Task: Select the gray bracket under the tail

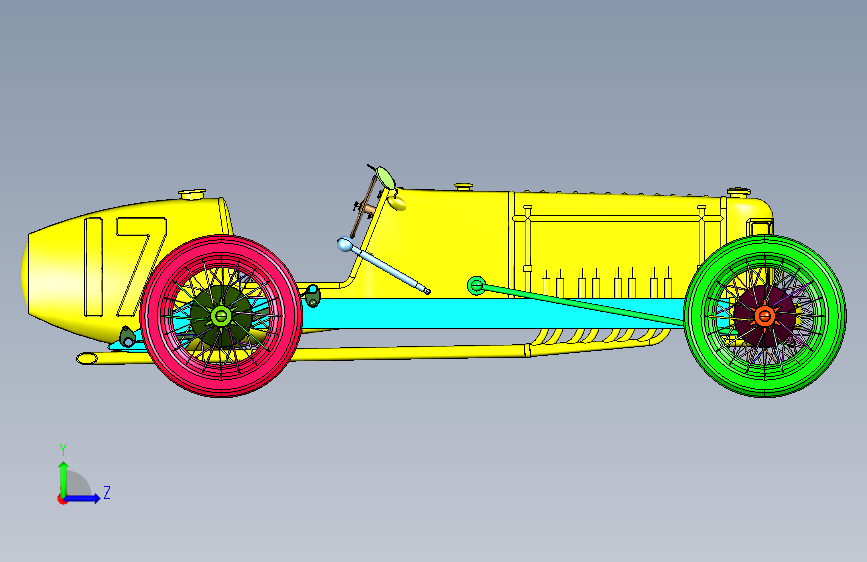Action: (x=127, y=336)
